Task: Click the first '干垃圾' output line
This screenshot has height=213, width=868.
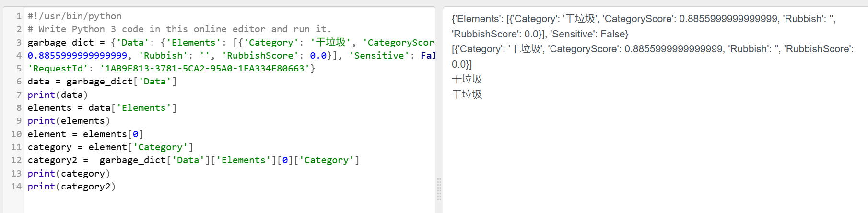Action: [467, 79]
